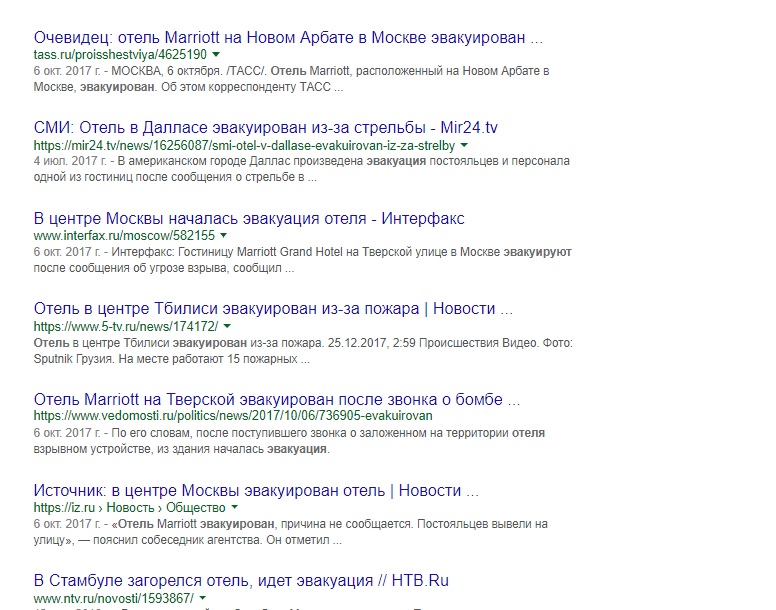This screenshot has width=776, height=610.
Task: Open Vedomosti headline Marriott на Тверской
Action: [x=277, y=399]
